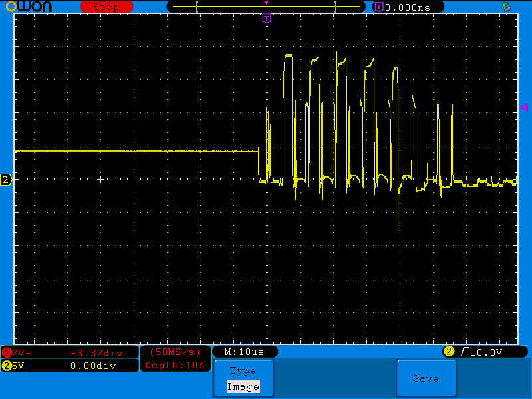Viewport: 532px width, 399px height.
Task: Click the white crosshair cursor on grid
Action: (100, 179)
